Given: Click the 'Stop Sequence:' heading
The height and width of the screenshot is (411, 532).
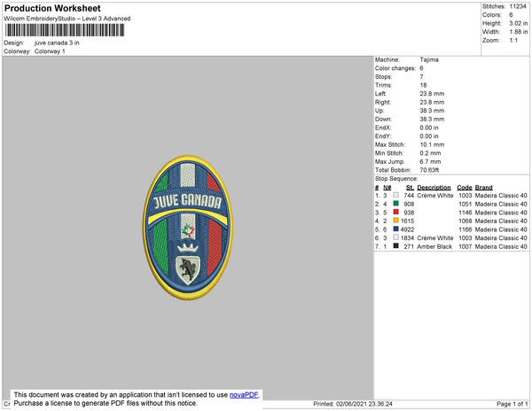Looking at the screenshot, I should pyautogui.click(x=396, y=179).
